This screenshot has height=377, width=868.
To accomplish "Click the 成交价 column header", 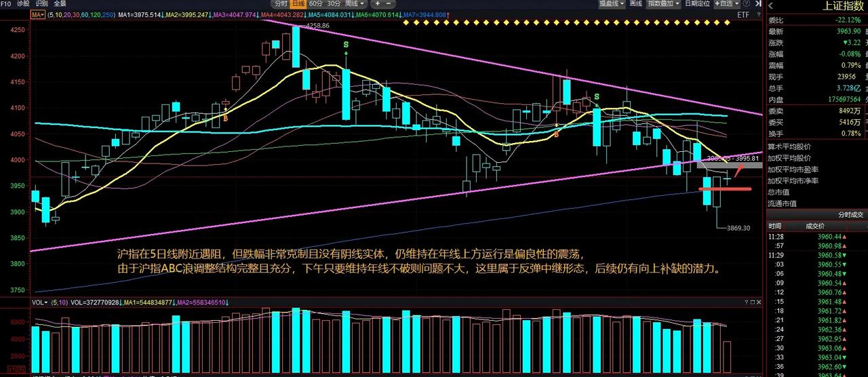I will coord(815,226).
